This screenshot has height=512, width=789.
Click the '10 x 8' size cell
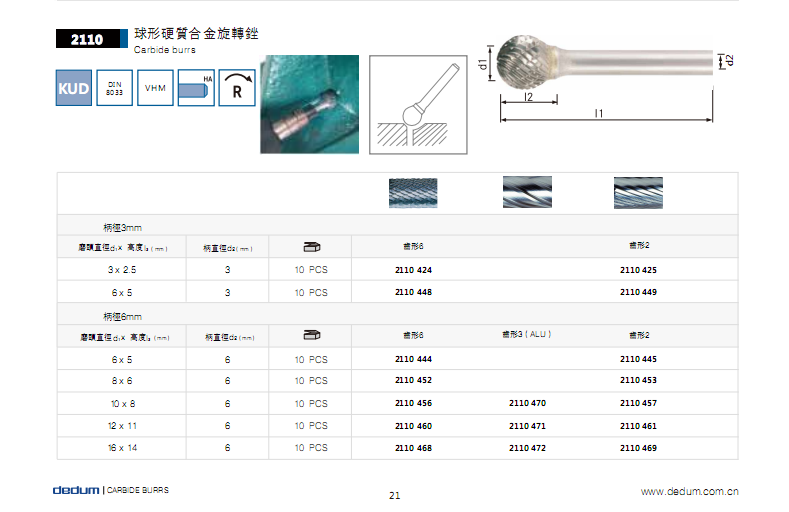tap(123, 403)
